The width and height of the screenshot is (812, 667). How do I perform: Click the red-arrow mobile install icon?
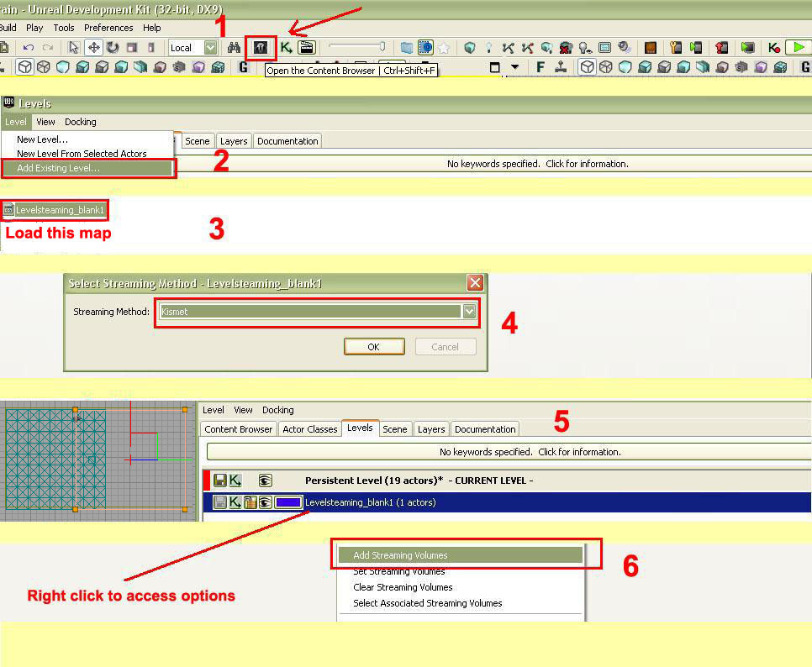click(722, 48)
